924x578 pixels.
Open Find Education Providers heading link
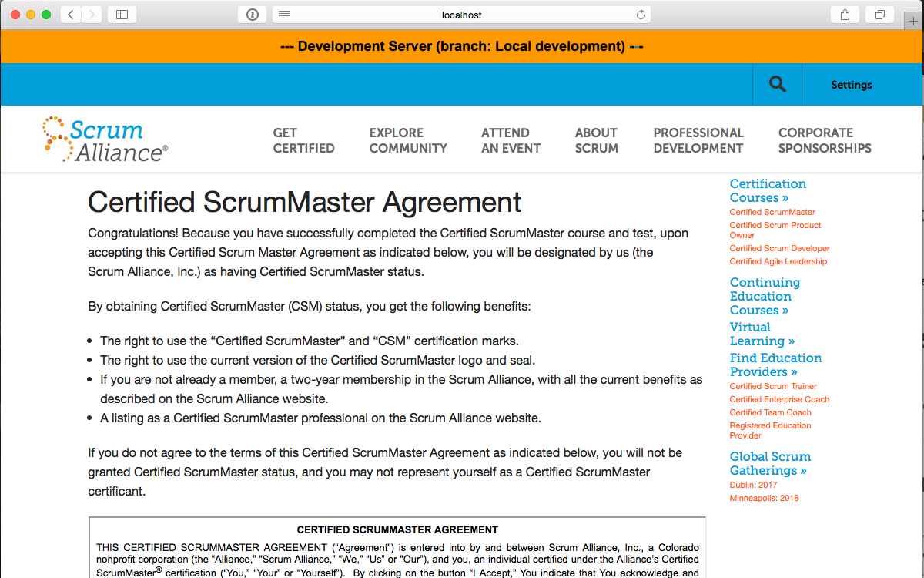coord(776,365)
